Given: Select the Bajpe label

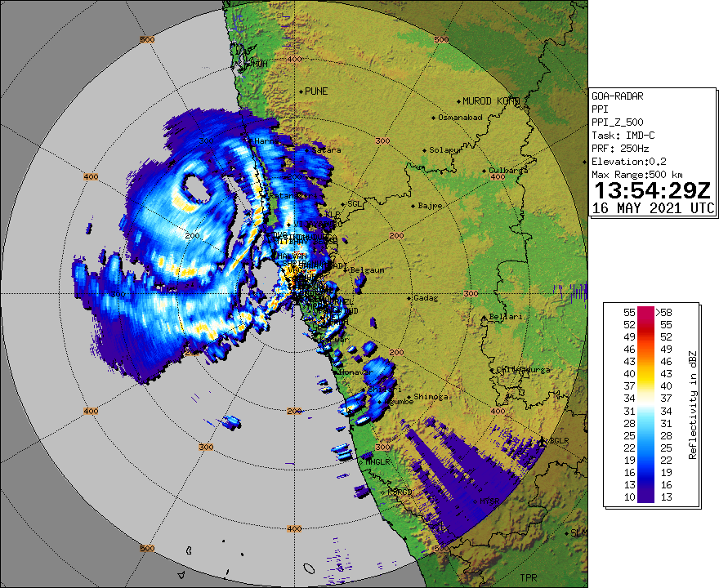Looking at the screenshot, I should (430, 206).
